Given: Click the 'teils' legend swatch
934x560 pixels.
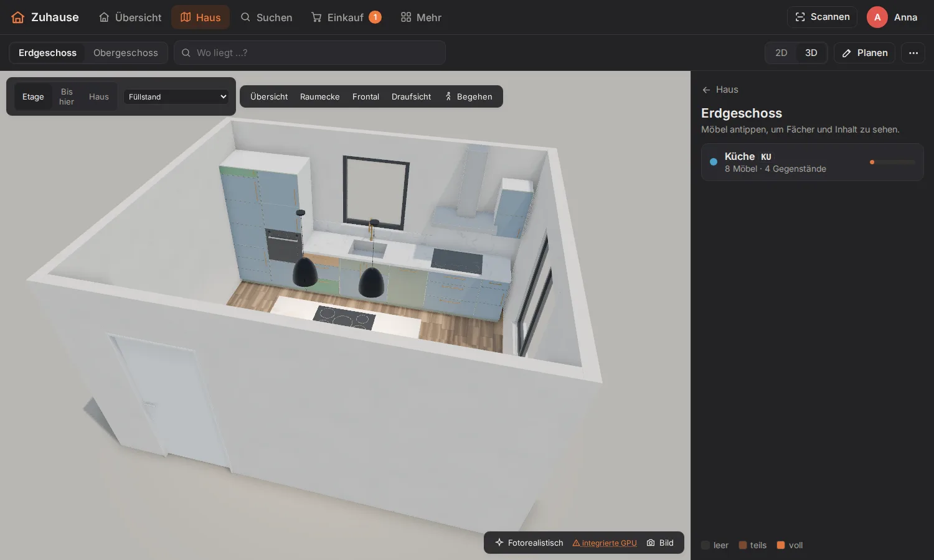Looking at the screenshot, I should pyautogui.click(x=743, y=545).
